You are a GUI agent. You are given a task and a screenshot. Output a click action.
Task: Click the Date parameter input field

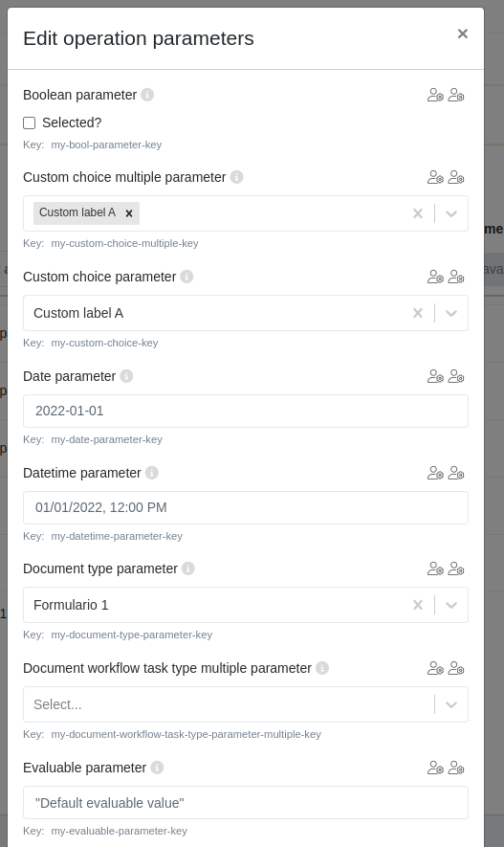(x=246, y=412)
